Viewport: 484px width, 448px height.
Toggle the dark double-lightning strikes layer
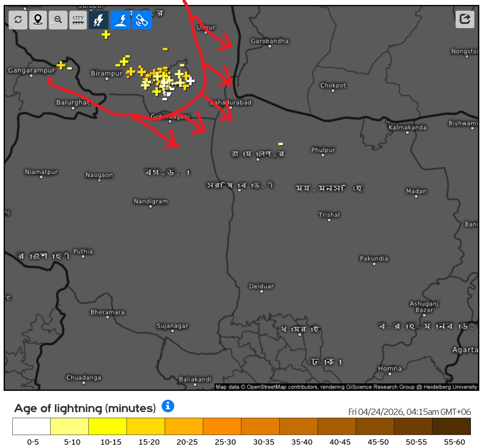[99, 20]
